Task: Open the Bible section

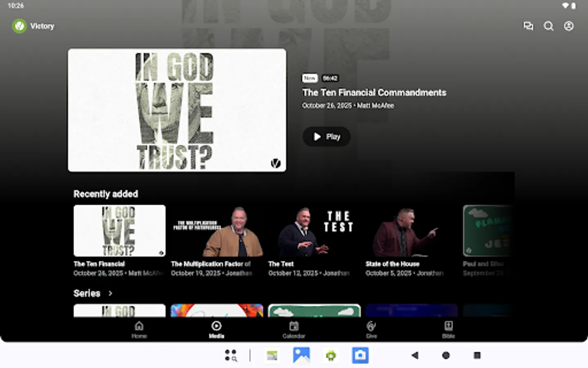Action: [x=448, y=330]
